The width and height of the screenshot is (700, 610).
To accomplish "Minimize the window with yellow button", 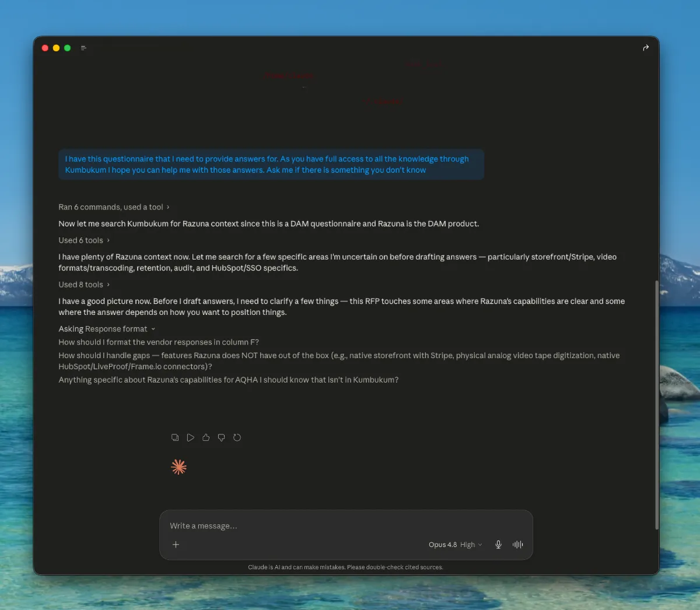I will [56, 48].
